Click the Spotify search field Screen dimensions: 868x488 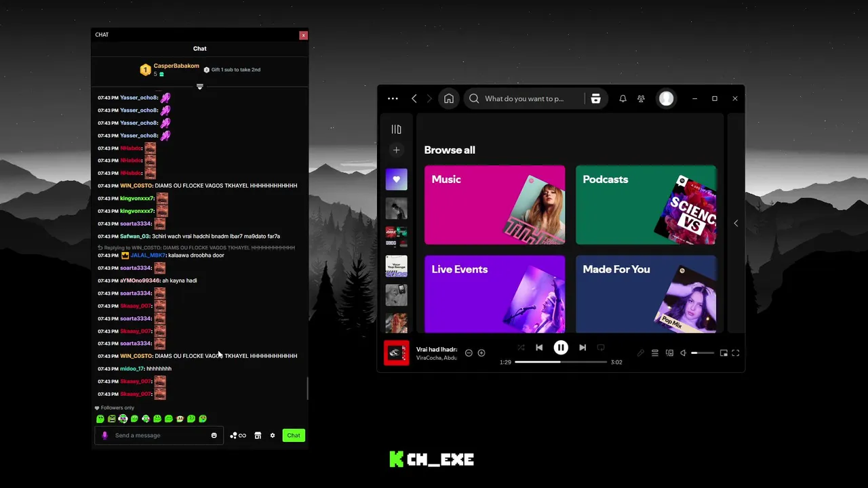524,98
